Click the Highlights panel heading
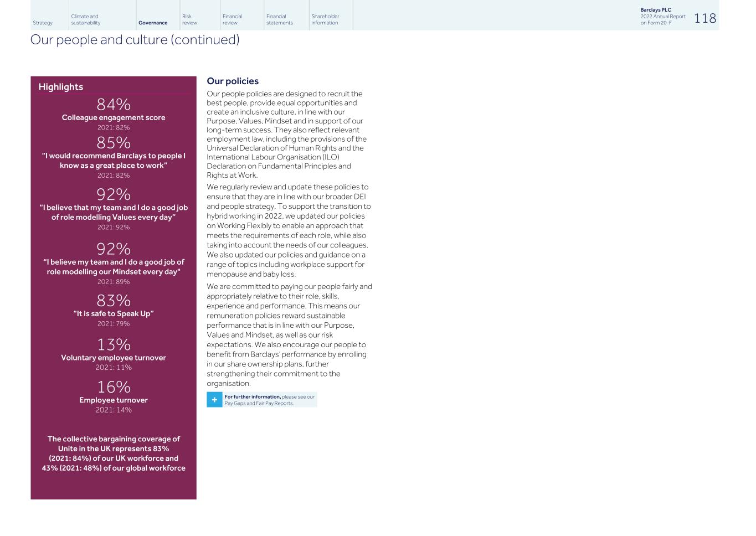The image size is (756, 536). point(61,87)
